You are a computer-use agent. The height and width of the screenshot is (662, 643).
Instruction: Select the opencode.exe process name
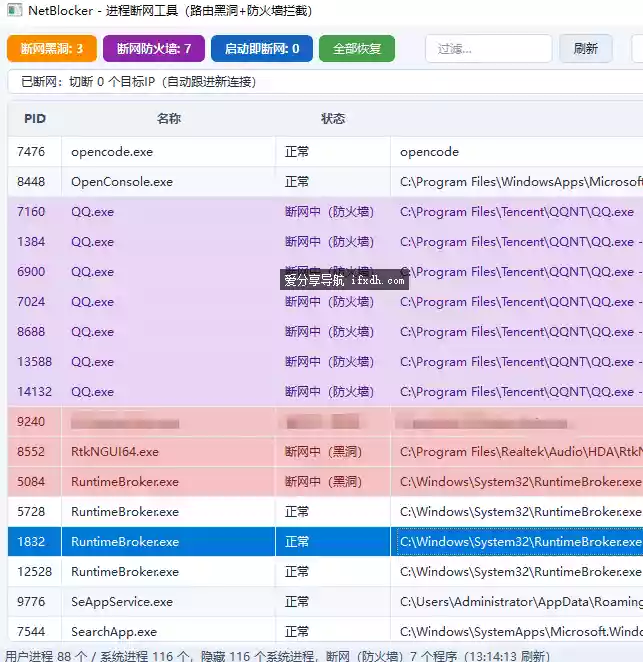tap(112, 152)
